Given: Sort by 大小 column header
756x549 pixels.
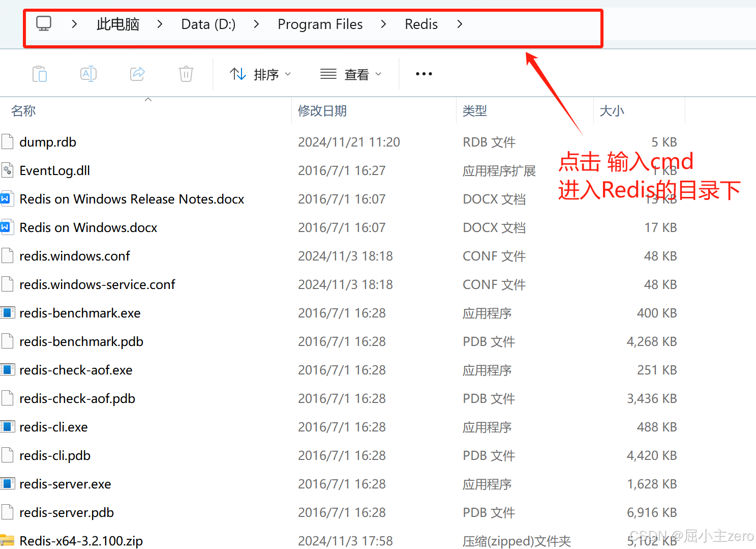Looking at the screenshot, I should click(x=612, y=110).
